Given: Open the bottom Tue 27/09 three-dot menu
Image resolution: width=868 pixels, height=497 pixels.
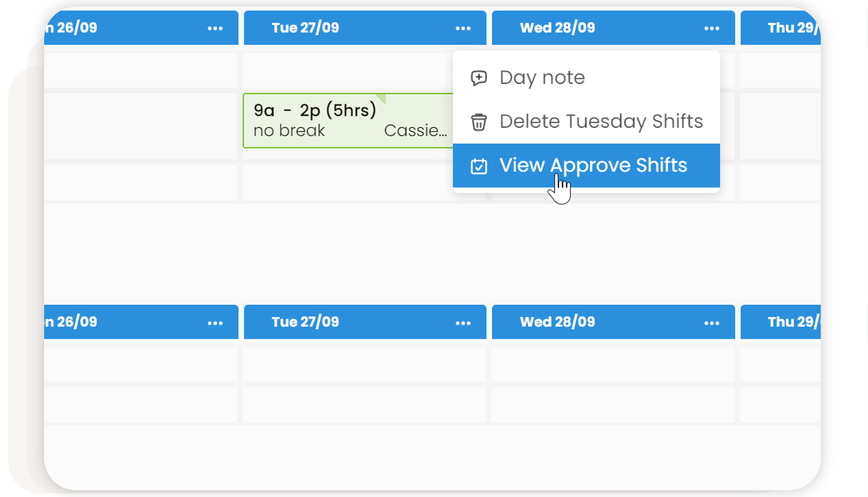Looking at the screenshot, I should pyautogui.click(x=463, y=323).
